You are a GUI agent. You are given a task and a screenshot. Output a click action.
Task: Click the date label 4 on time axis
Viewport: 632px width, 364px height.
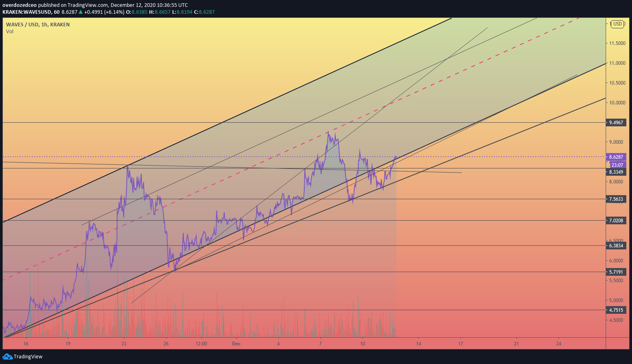point(278,344)
